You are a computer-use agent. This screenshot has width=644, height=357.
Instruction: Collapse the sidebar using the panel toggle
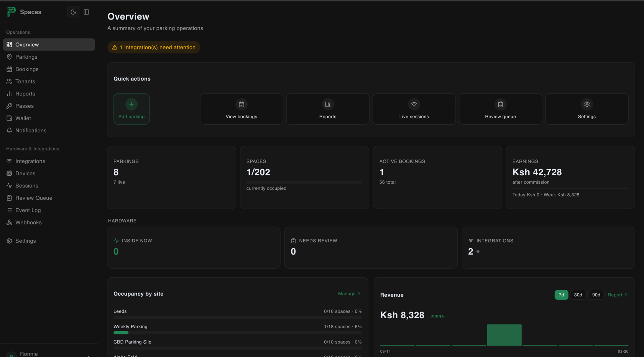click(86, 12)
